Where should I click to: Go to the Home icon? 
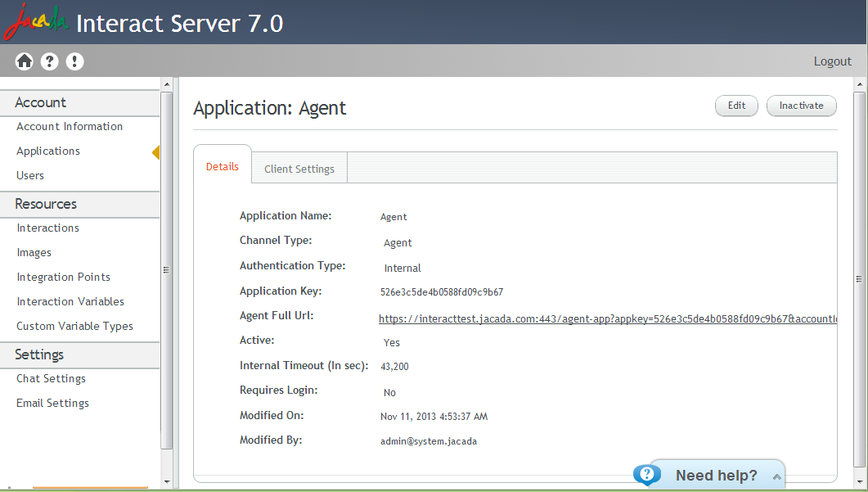click(25, 61)
